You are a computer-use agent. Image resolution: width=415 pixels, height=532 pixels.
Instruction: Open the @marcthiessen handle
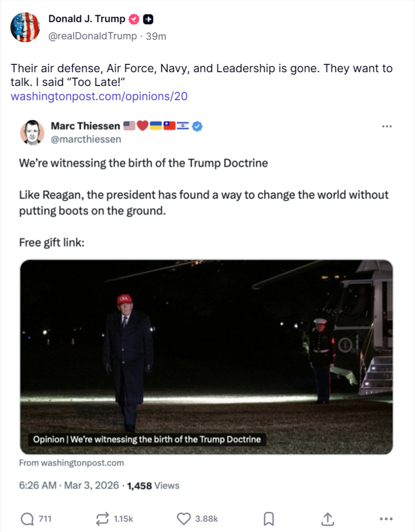point(86,139)
